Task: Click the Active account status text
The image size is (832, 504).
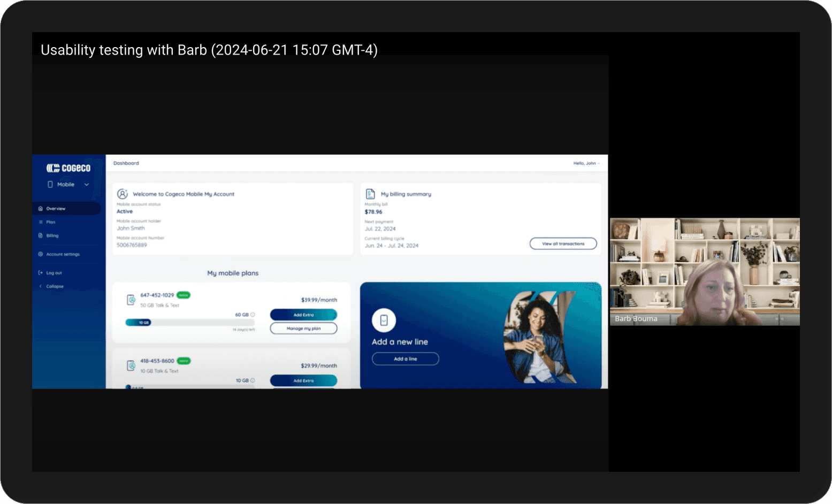Action: pos(125,211)
